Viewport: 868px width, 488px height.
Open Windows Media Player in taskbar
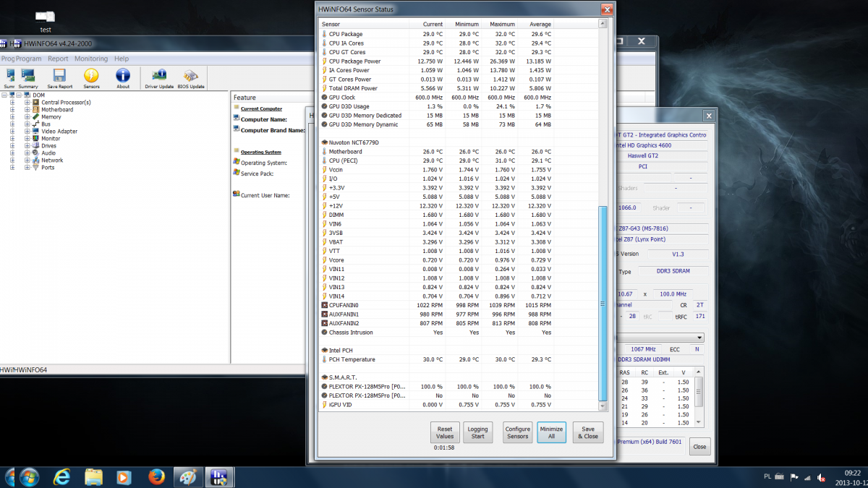pos(124,477)
